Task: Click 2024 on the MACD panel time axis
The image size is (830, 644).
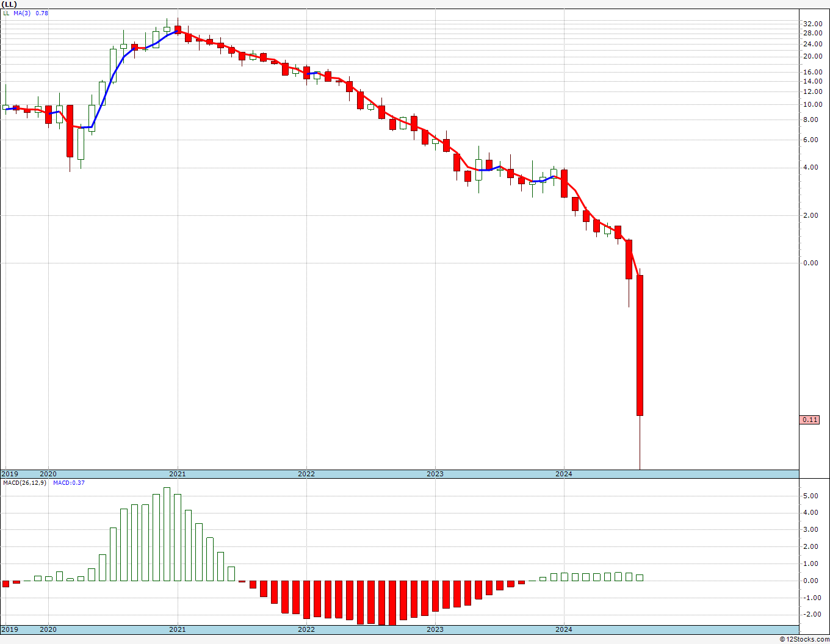Action: [564, 629]
